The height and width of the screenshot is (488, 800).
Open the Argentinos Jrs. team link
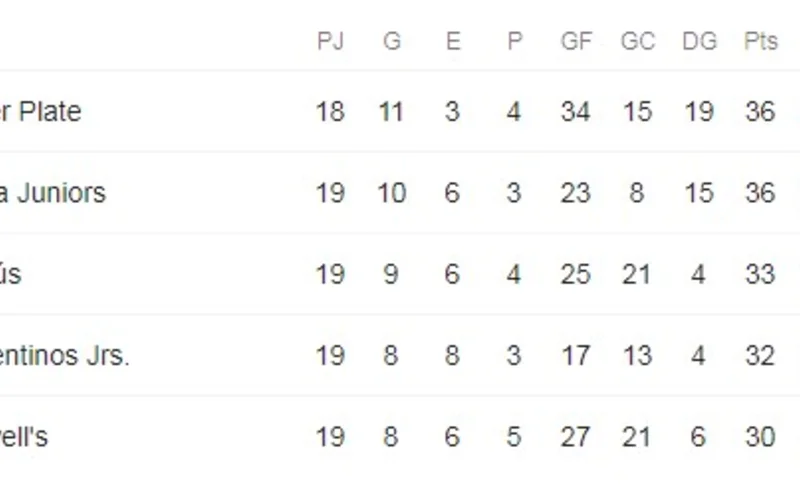point(65,355)
